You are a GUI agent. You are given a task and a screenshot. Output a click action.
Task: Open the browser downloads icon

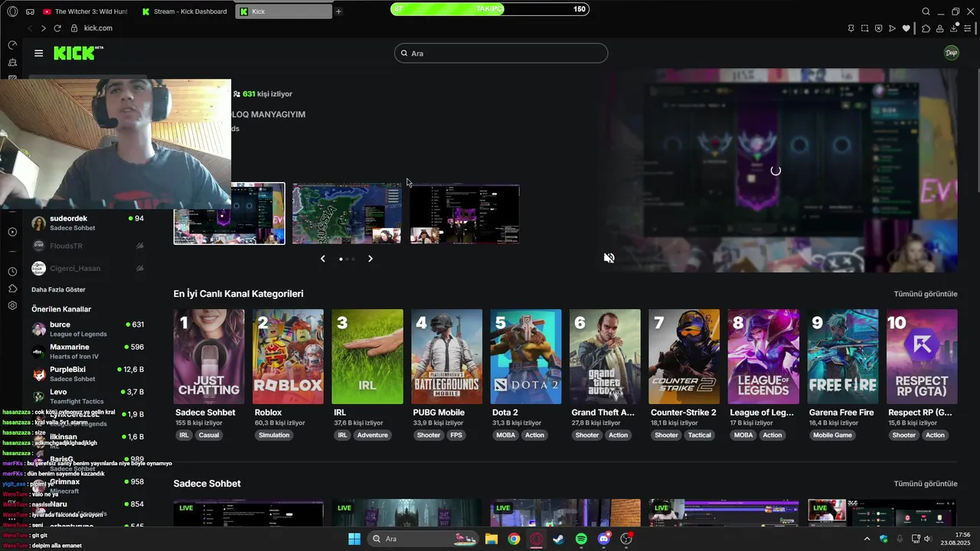[x=954, y=28]
